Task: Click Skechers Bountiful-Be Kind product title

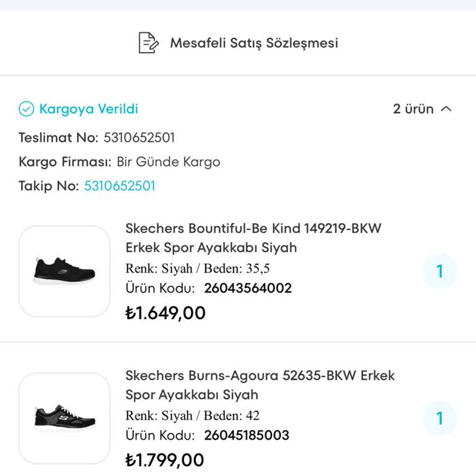Action: tap(253, 238)
